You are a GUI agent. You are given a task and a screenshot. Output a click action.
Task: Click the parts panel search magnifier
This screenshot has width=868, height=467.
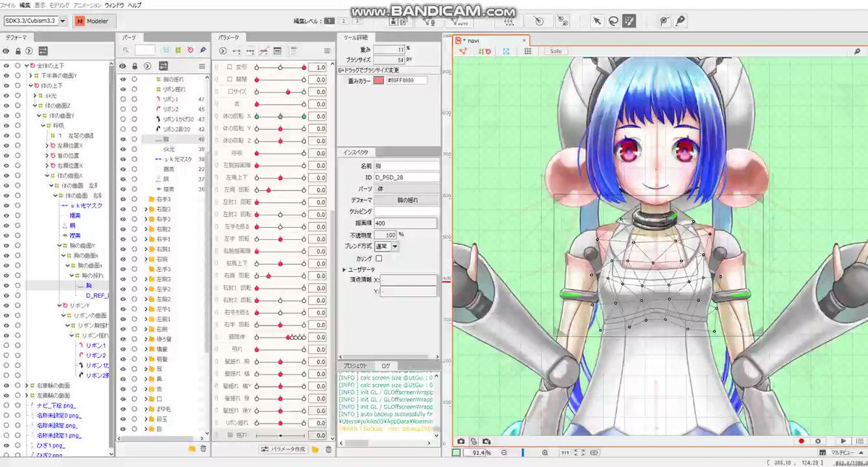126,51
